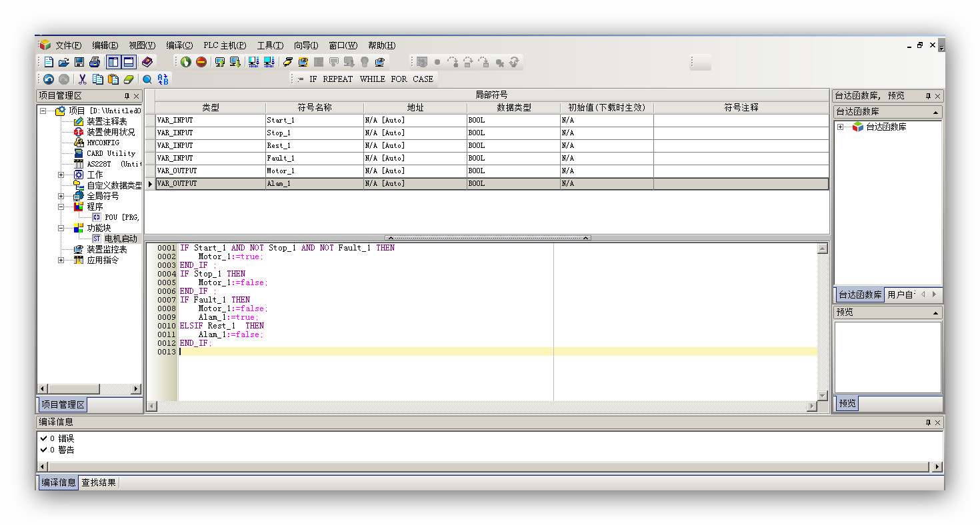Image resolution: width=980 pixels, height=525 pixels.
Task: Switch to the 查找结果 tab
Action: click(99, 482)
